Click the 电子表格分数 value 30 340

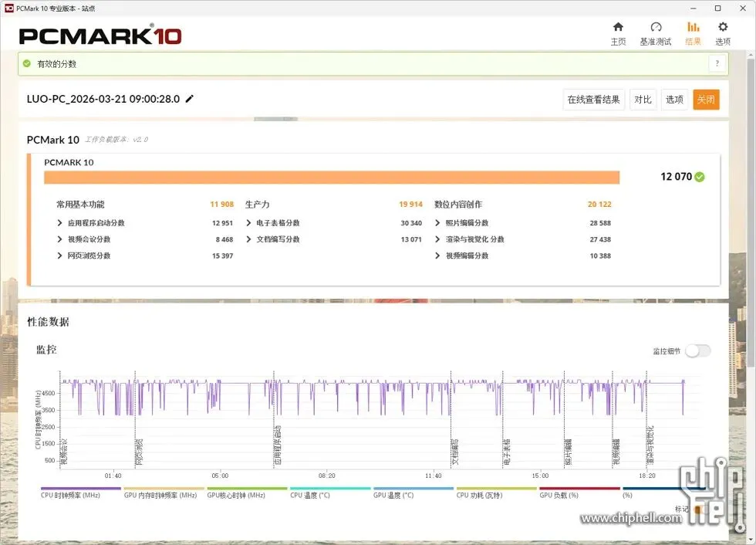point(411,223)
